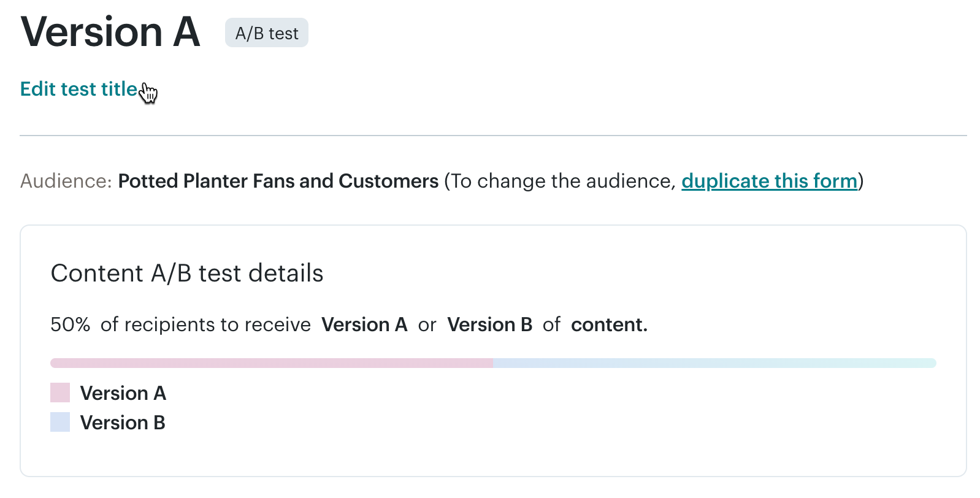This screenshot has width=980, height=498.
Task: Click 'duplicate this form' to change the audience
Action: tap(769, 181)
